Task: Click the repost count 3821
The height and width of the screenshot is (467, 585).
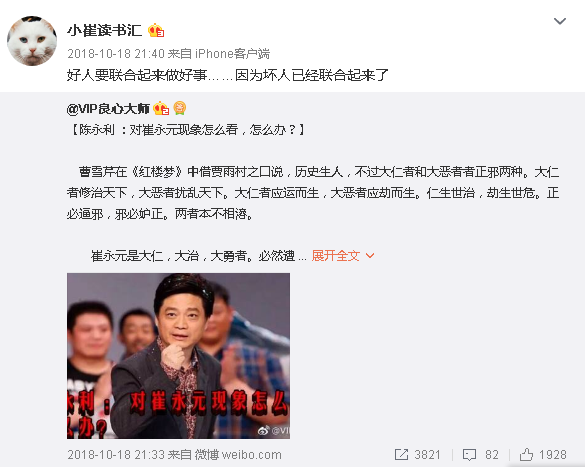Action: [427, 455]
